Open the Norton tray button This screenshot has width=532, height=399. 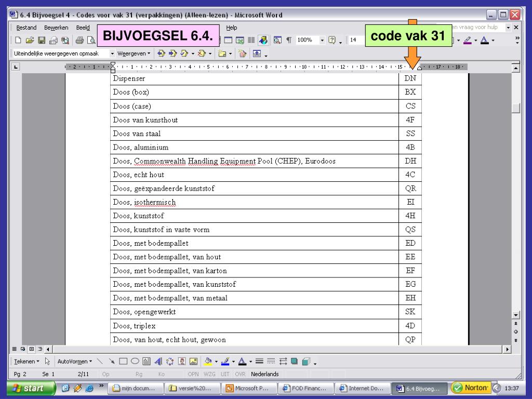(x=472, y=388)
